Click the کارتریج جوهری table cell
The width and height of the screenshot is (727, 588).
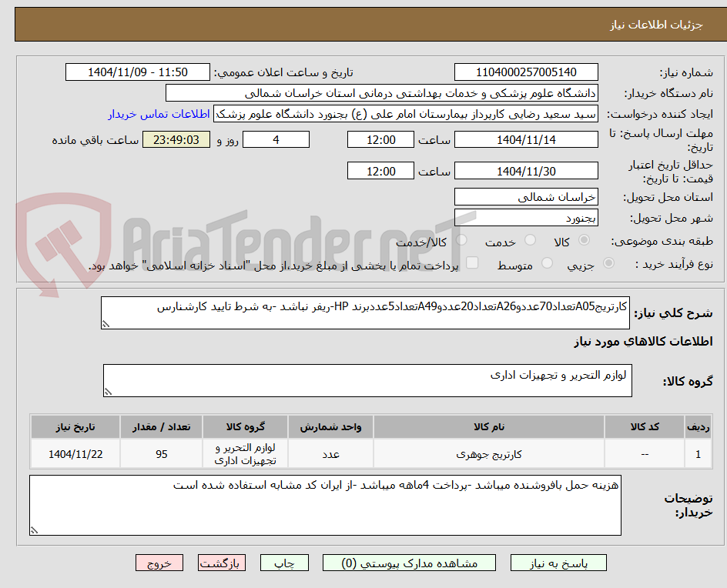pos(489,454)
